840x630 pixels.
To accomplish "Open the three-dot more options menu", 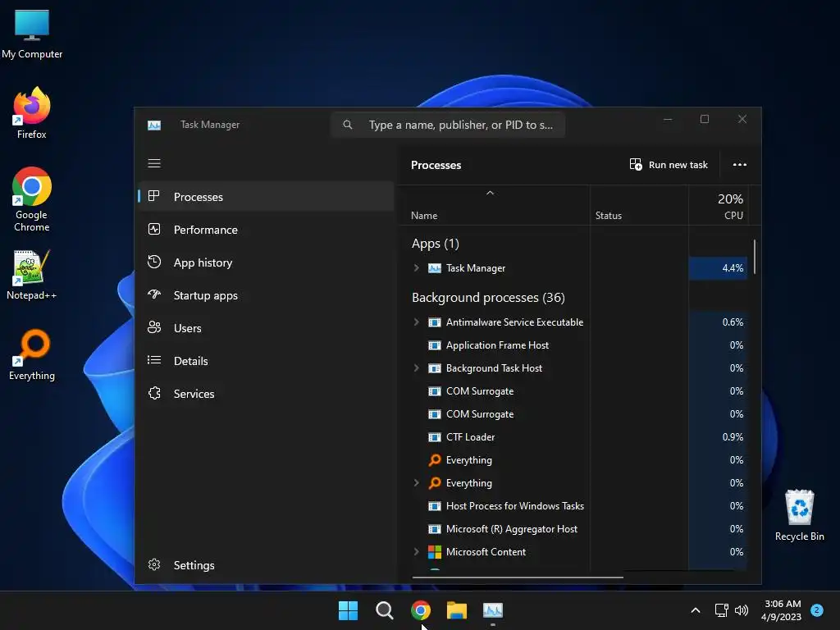I will 739,164.
